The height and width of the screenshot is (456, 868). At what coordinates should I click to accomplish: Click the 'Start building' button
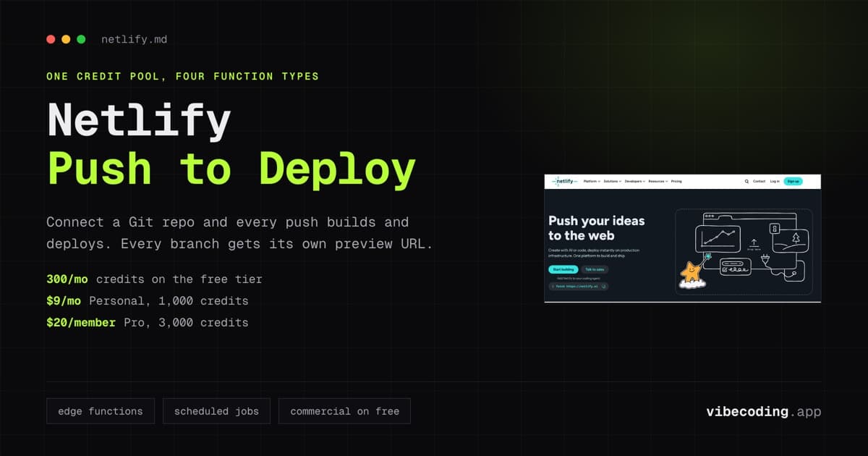(563, 269)
